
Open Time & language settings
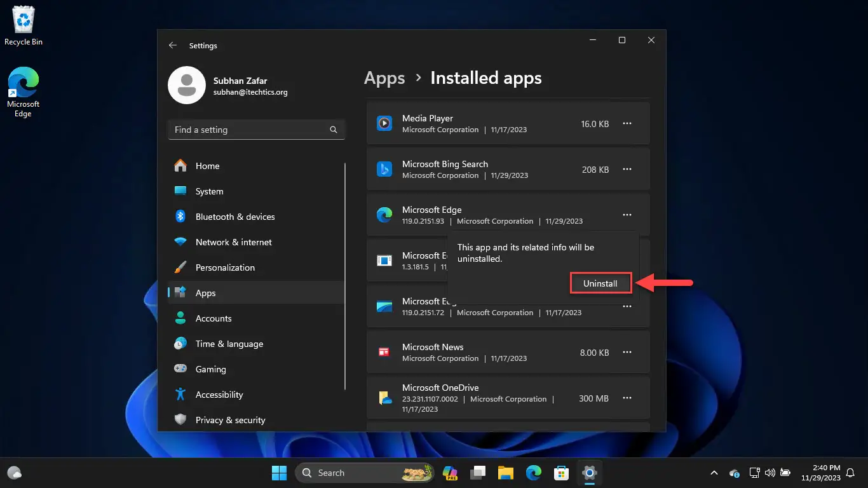pyautogui.click(x=256, y=344)
